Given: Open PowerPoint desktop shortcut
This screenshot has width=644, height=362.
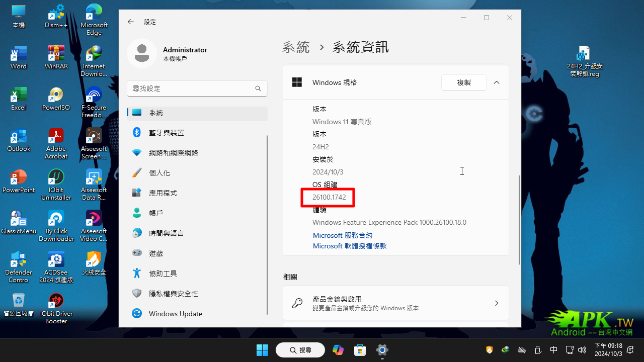Looking at the screenshot, I should (19, 181).
